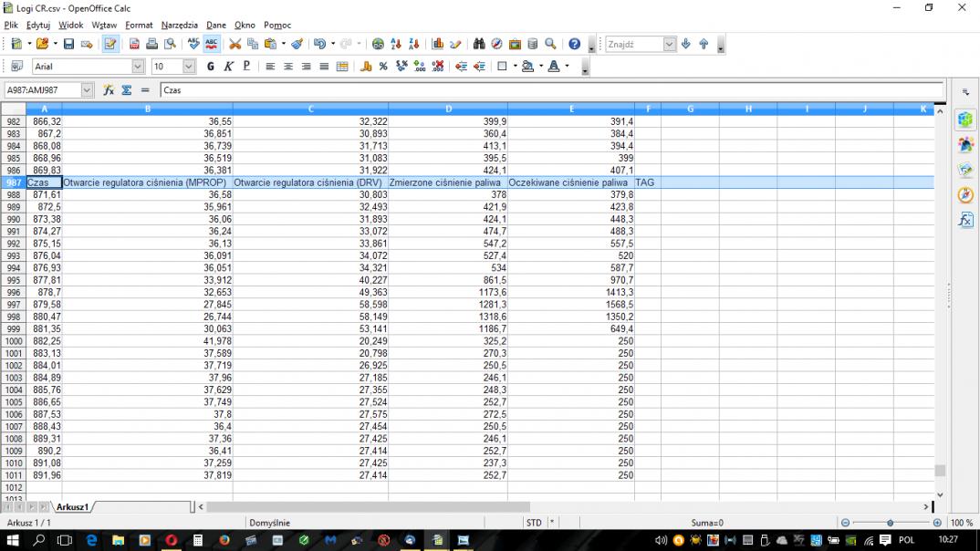Send document as e-mail

coord(87,45)
